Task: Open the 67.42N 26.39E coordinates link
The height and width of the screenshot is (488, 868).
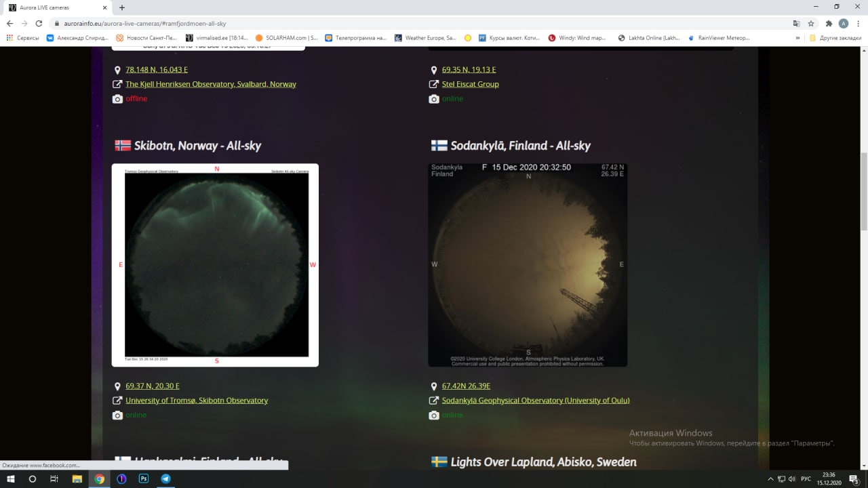Action: click(x=466, y=386)
